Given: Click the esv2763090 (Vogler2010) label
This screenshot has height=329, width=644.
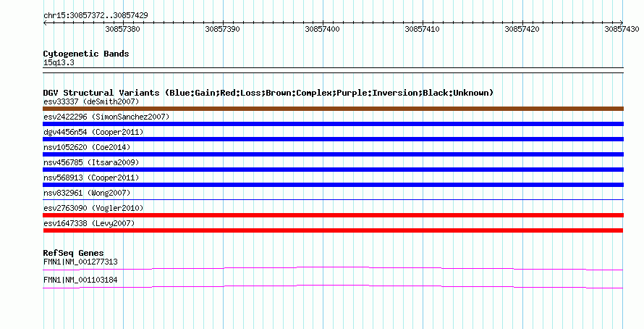Looking at the screenshot, I should point(93,208).
